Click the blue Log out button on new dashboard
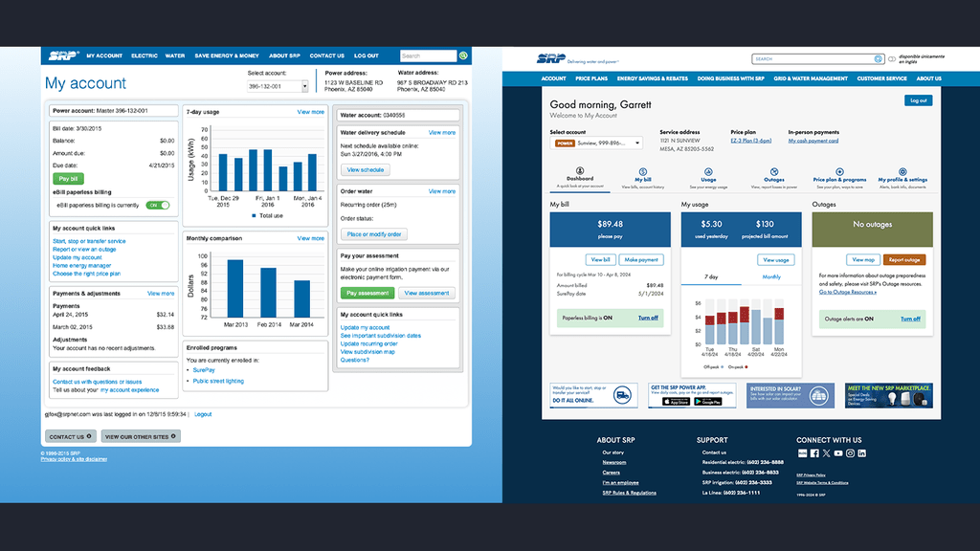 (918, 100)
